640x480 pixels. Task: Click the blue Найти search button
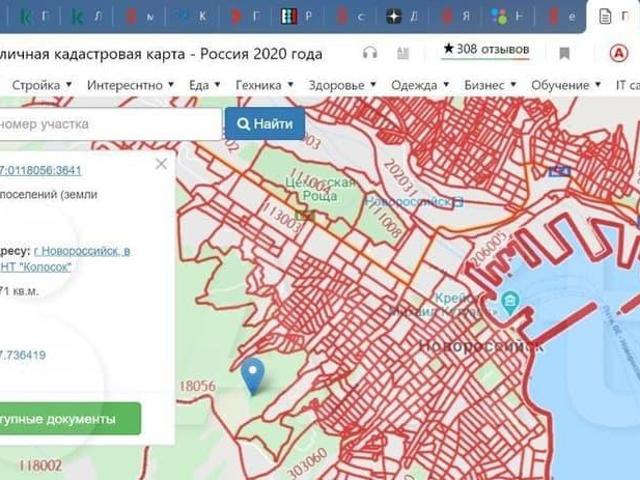[x=265, y=124]
